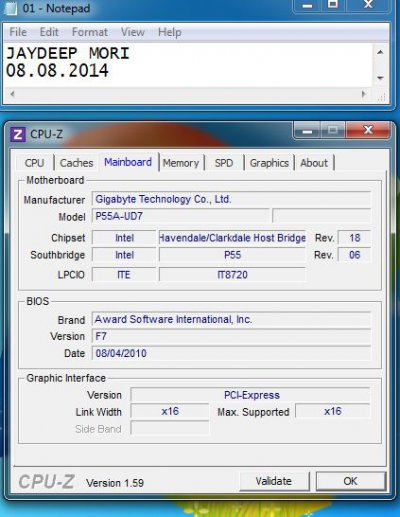Click the southbridge revision value 06

click(x=354, y=255)
